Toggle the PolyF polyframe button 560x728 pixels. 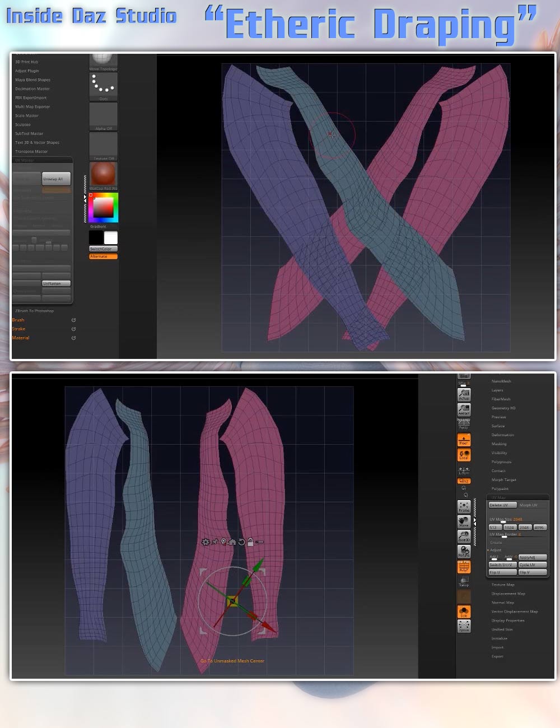click(x=464, y=567)
